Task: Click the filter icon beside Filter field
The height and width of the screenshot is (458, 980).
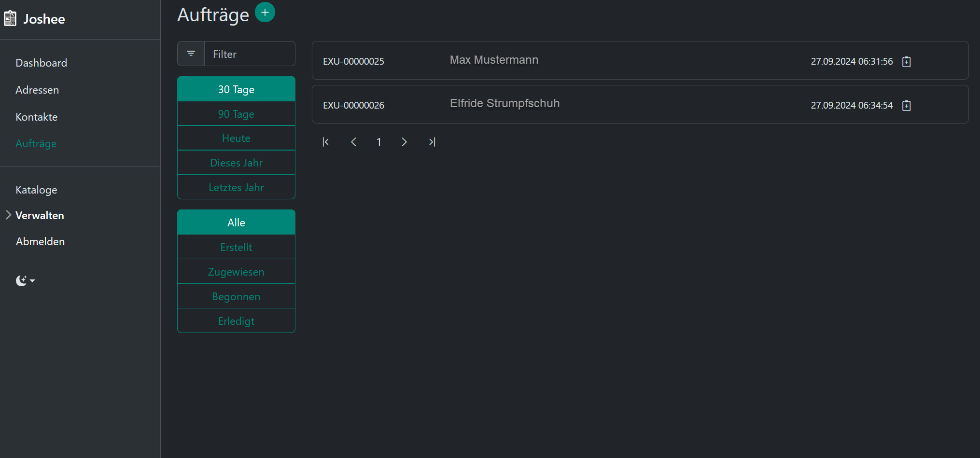Action: [191, 54]
